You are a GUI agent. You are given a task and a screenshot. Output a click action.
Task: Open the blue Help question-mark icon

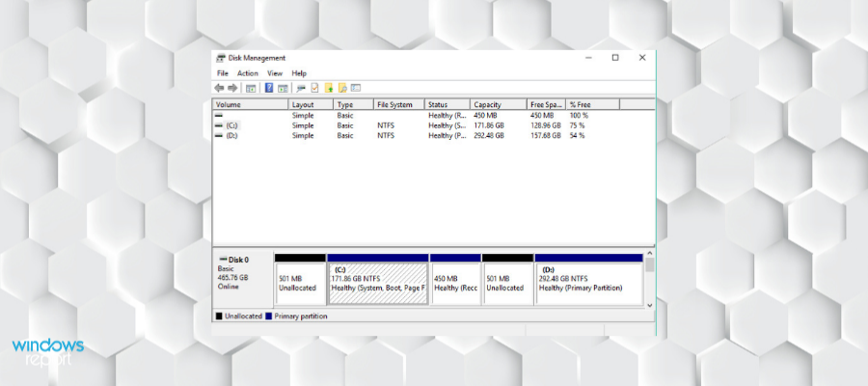click(269, 88)
